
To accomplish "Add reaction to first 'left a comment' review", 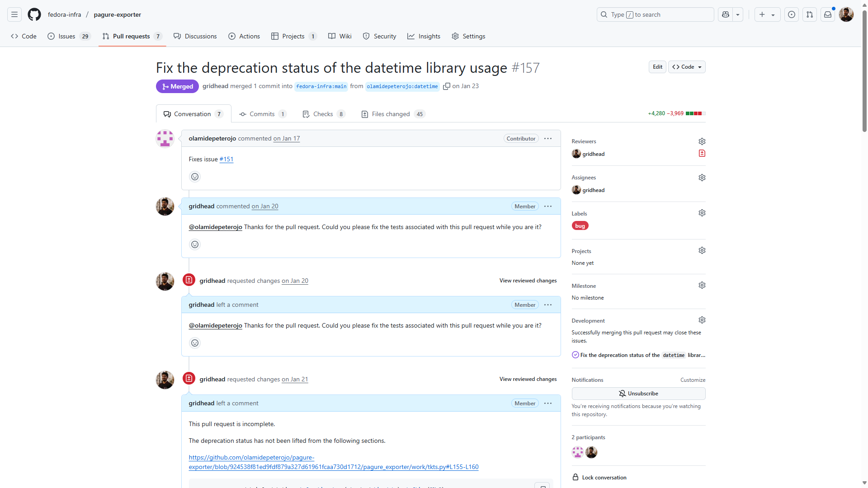I will [195, 343].
